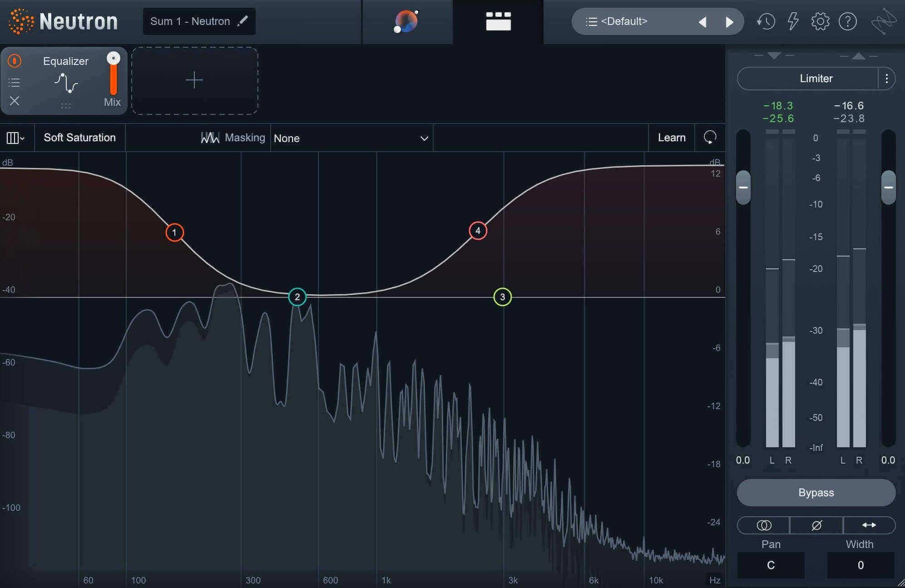Click the Limiter button

pyautogui.click(x=808, y=79)
